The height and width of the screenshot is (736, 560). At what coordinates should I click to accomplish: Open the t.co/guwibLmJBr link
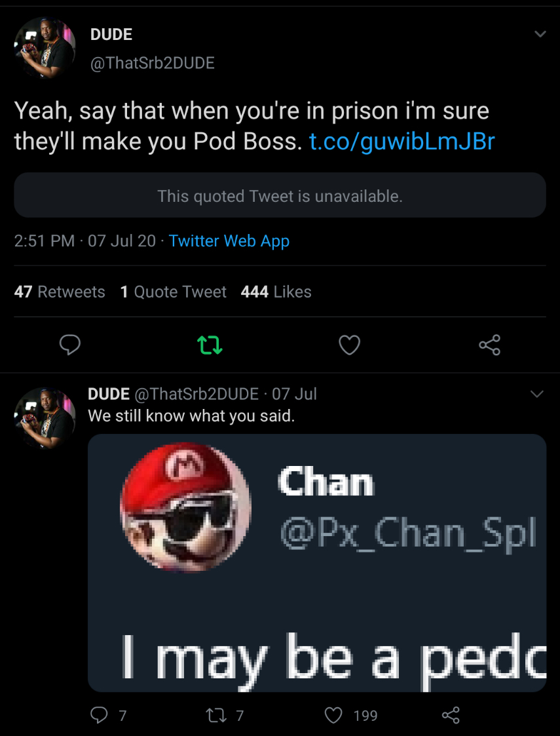tap(401, 141)
